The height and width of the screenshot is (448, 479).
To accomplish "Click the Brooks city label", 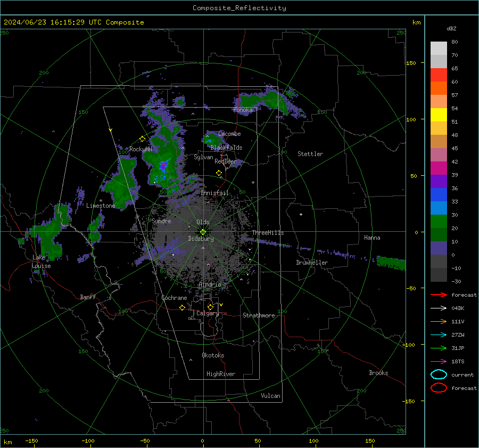I will coord(378,373).
